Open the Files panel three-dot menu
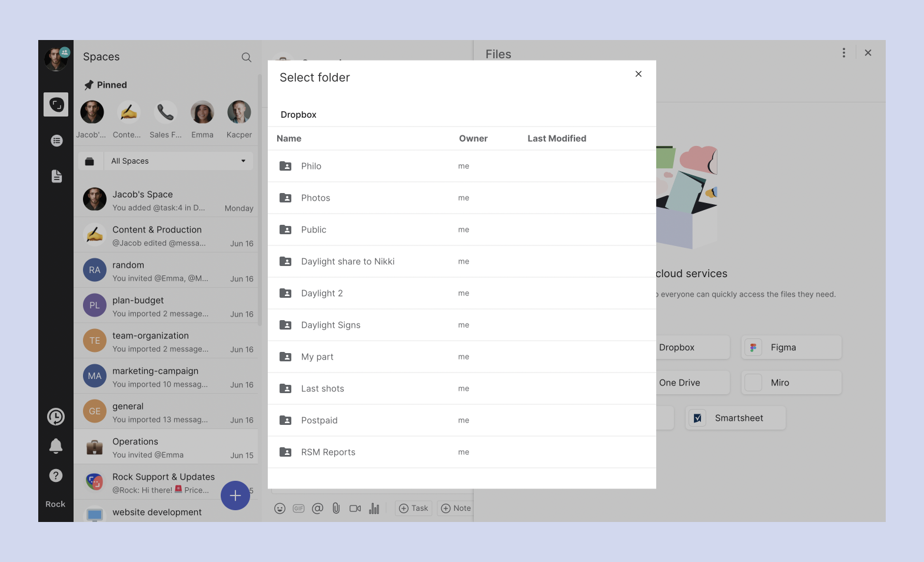Viewport: 924px width, 562px height. [x=843, y=53]
